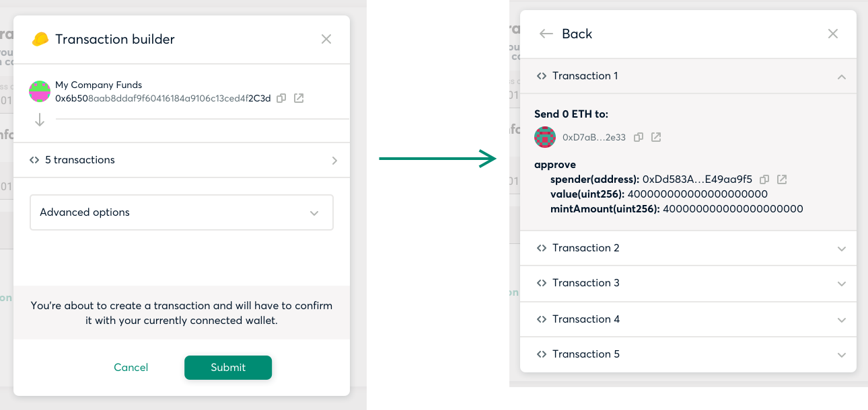Viewport: 868px width, 410px height.
Task: Close the Transaction builder dialog
Action: tap(326, 39)
